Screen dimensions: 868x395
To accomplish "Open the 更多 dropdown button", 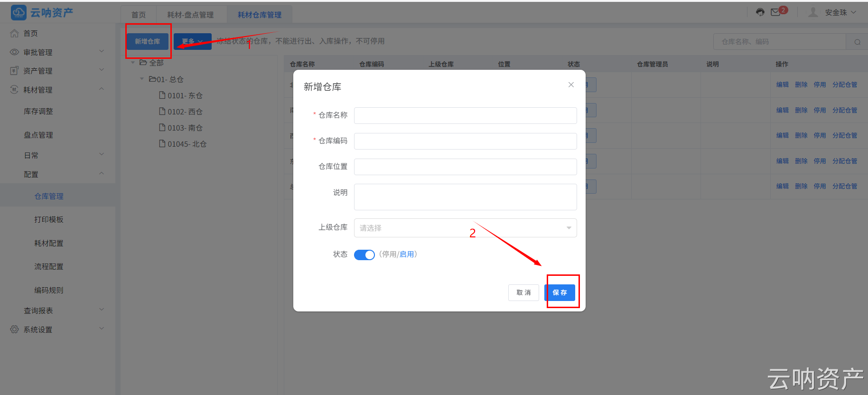I will 192,41.
